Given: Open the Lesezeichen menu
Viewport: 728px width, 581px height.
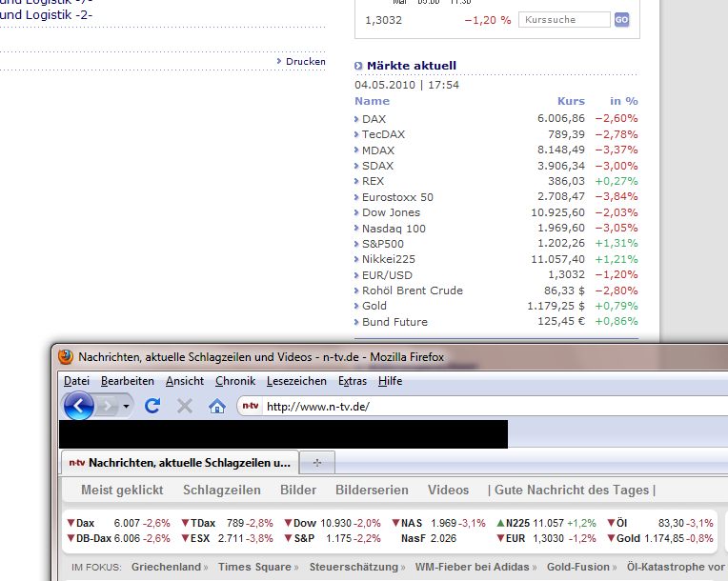Looking at the screenshot, I should 296,381.
